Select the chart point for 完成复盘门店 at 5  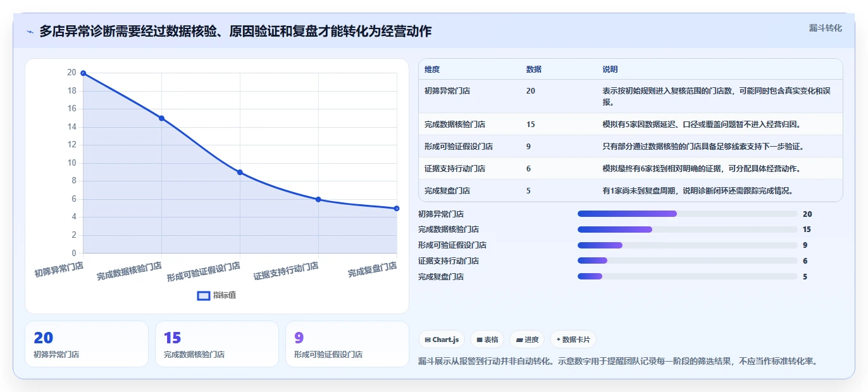click(397, 208)
